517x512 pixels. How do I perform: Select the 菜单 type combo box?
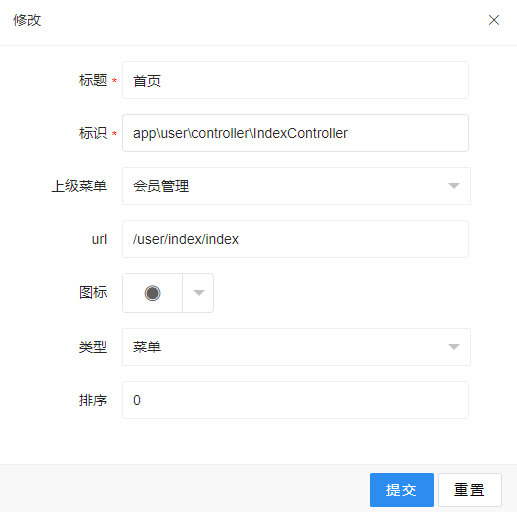coord(296,347)
